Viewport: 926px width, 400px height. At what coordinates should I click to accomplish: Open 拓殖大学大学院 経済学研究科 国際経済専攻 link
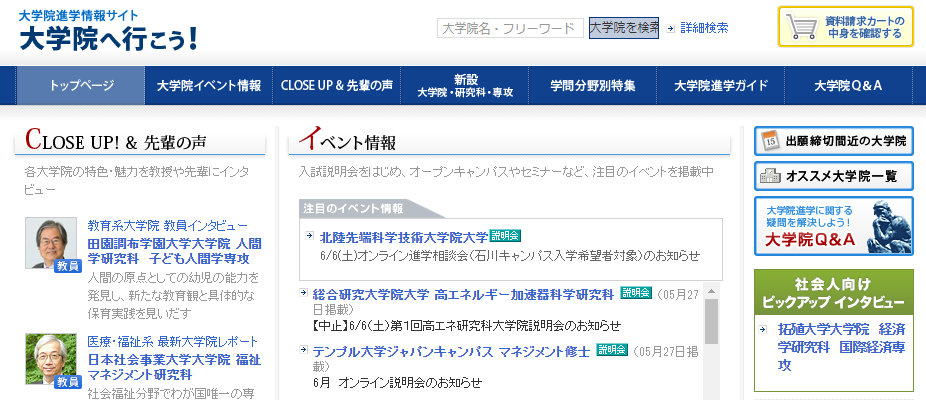[841, 347]
